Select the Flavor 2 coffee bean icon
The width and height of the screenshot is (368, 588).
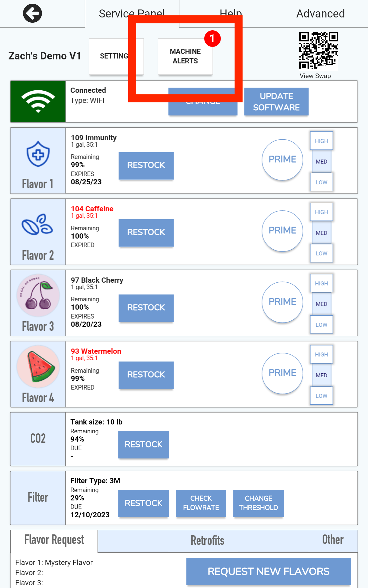(37, 224)
